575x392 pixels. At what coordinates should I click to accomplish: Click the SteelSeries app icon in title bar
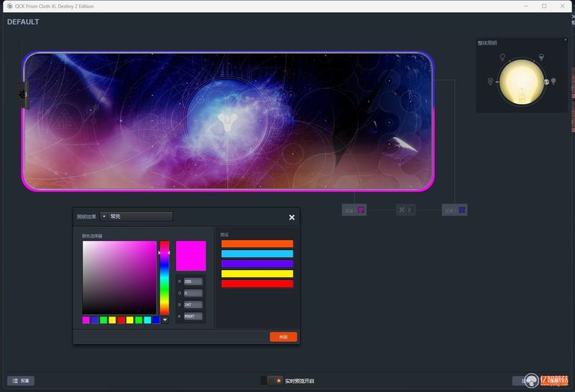pos(9,6)
